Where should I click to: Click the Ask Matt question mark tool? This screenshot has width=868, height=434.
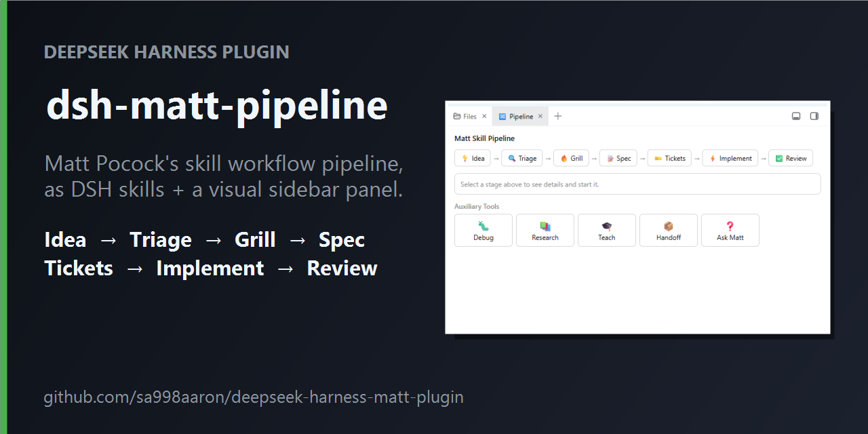(730, 231)
